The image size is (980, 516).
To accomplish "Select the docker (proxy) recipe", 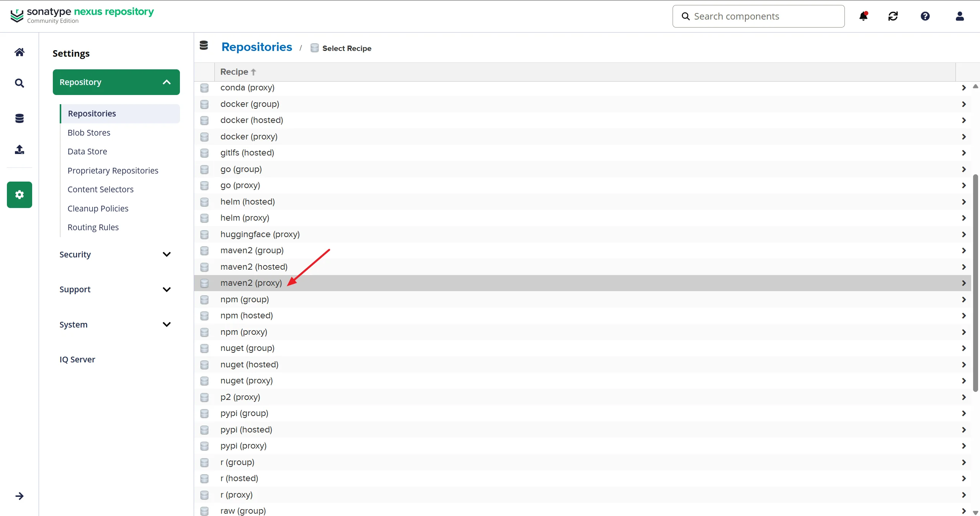I will [x=583, y=137].
